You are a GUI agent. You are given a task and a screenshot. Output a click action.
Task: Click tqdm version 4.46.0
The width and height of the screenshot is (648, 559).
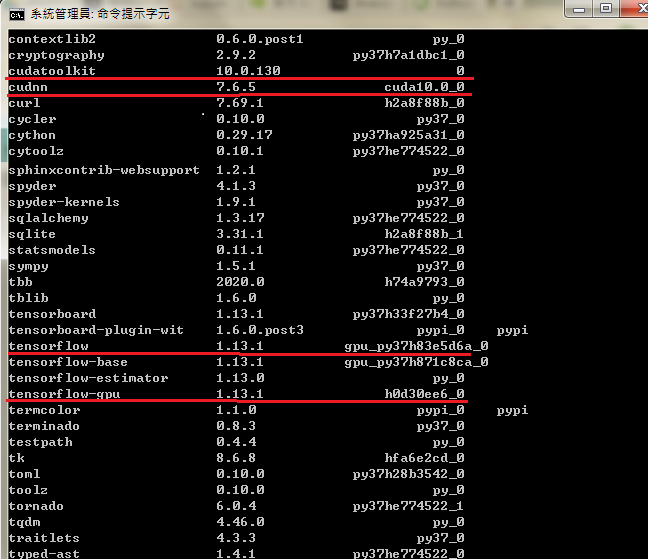(240, 522)
